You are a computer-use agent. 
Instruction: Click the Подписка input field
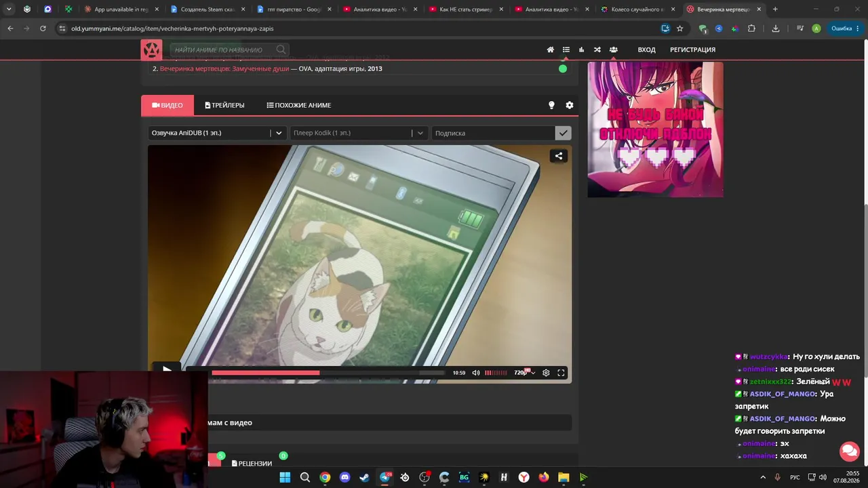[x=493, y=133]
